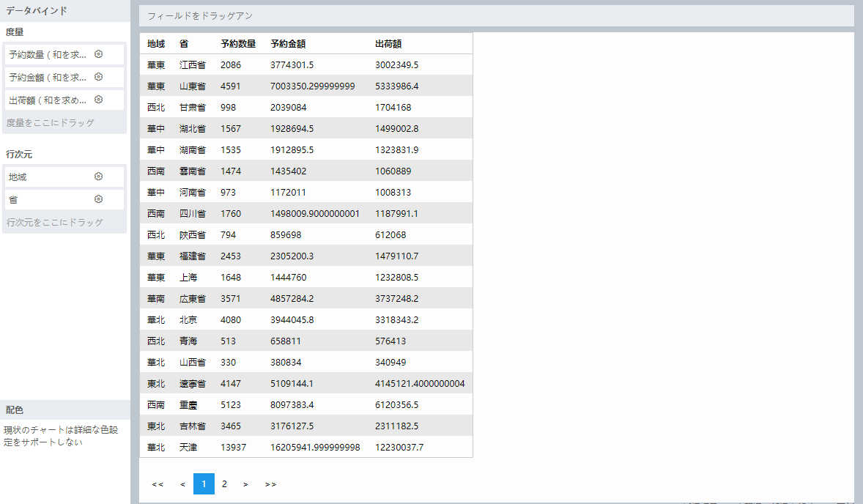Select the 出荷額 measure field
The width and height of the screenshot is (863, 504).
coord(64,100)
